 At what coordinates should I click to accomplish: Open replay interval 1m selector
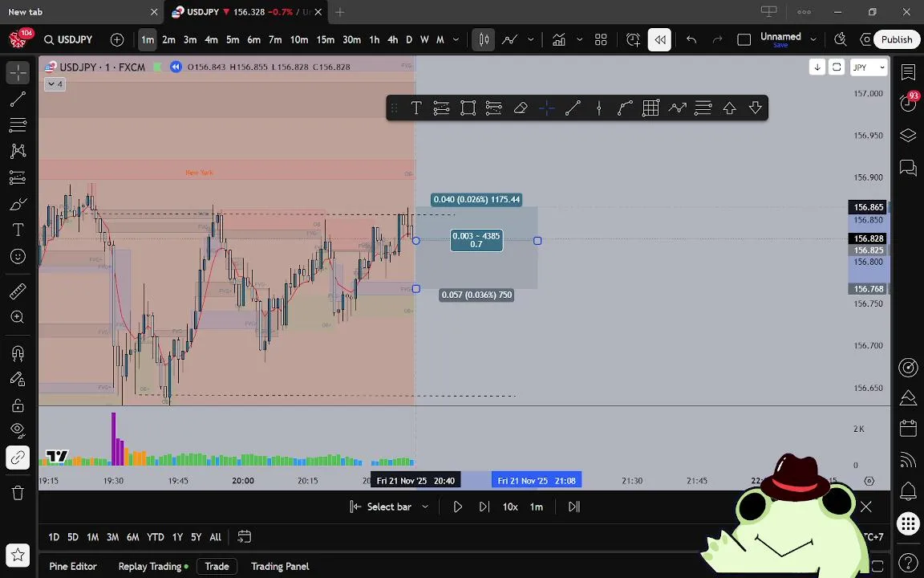tap(537, 507)
